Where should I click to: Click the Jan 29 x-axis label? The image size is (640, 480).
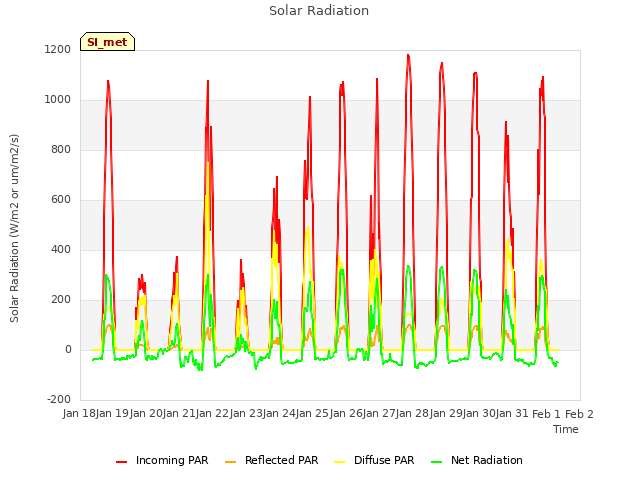[x=446, y=414]
